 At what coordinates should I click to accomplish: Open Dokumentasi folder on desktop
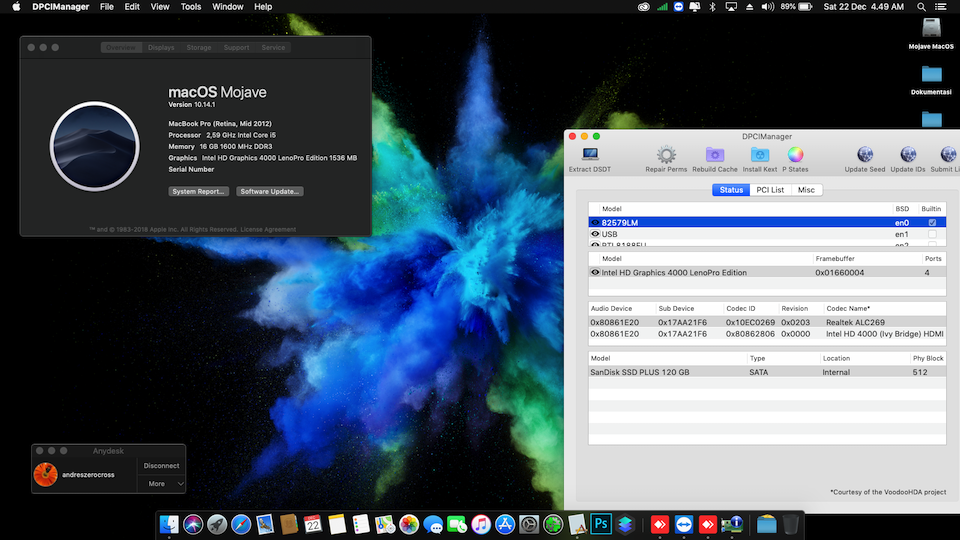[x=931, y=74]
